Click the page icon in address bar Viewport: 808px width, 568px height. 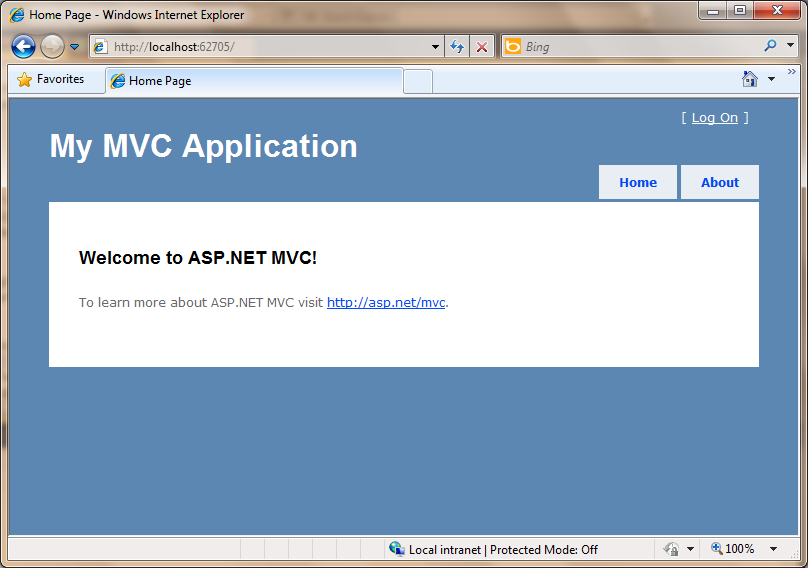[100, 47]
